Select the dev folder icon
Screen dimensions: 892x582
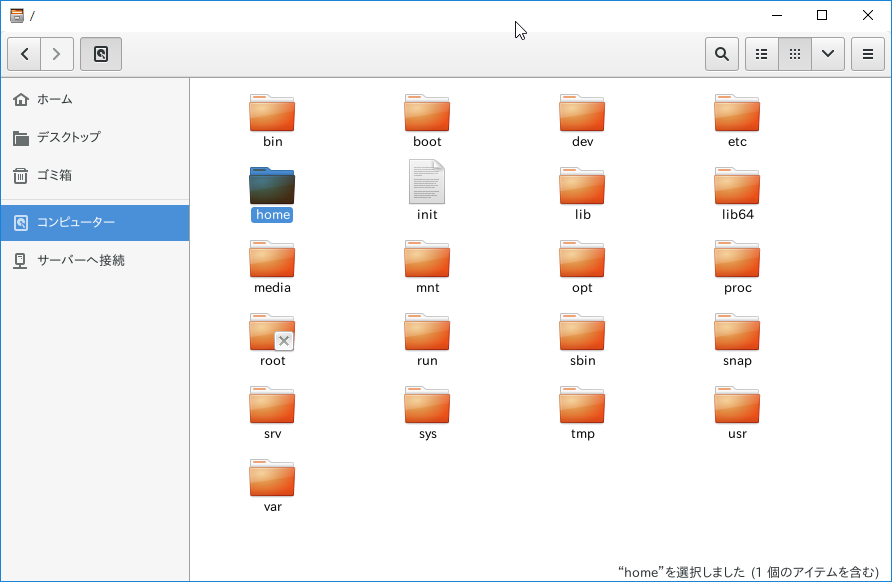tap(582, 113)
